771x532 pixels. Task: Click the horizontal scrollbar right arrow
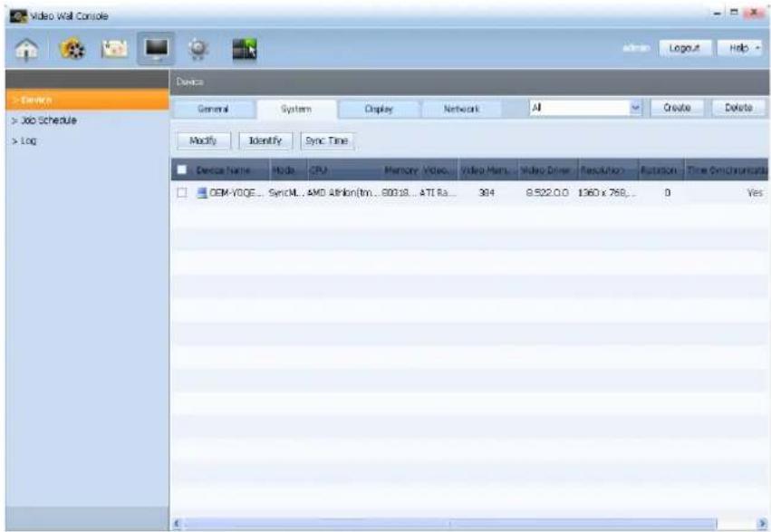pyautogui.click(x=761, y=524)
